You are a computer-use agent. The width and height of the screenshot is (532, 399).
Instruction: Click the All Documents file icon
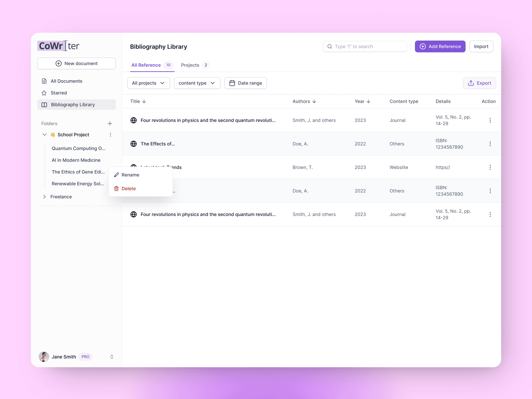coord(44,81)
